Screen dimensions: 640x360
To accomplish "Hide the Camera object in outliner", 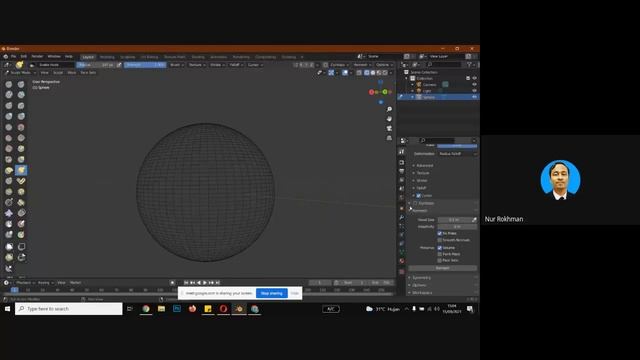I will coord(474,84).
